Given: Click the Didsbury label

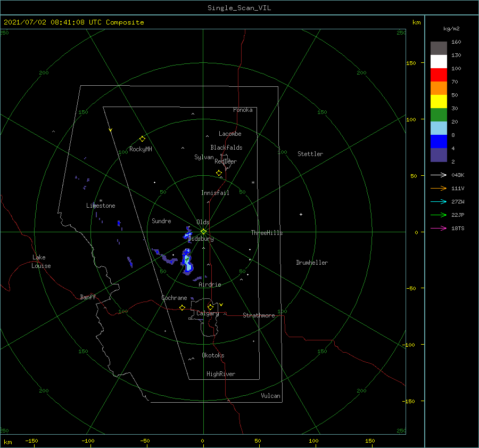Looking at the screenshot, I should (201, 239).
